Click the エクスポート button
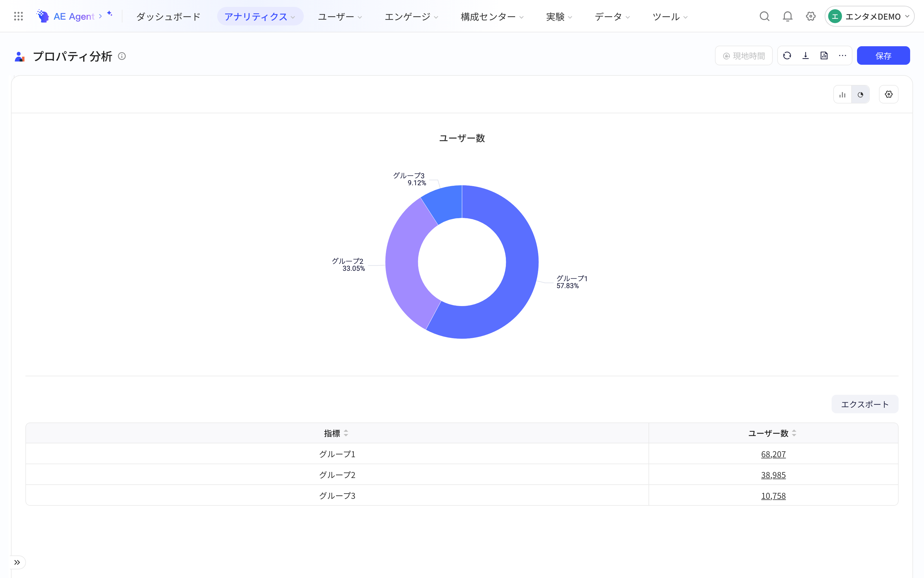This screenshot has width=924, height=578. (x=865, y=404)
